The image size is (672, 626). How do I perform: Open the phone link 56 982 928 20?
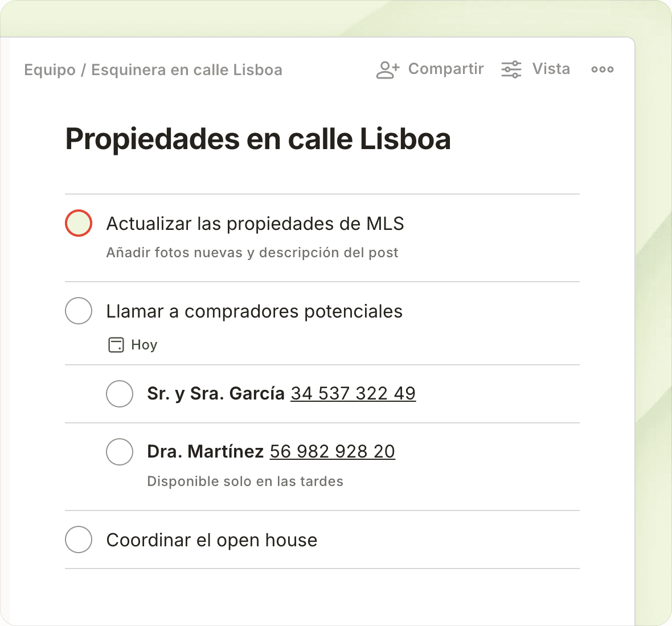pos(332,451)
